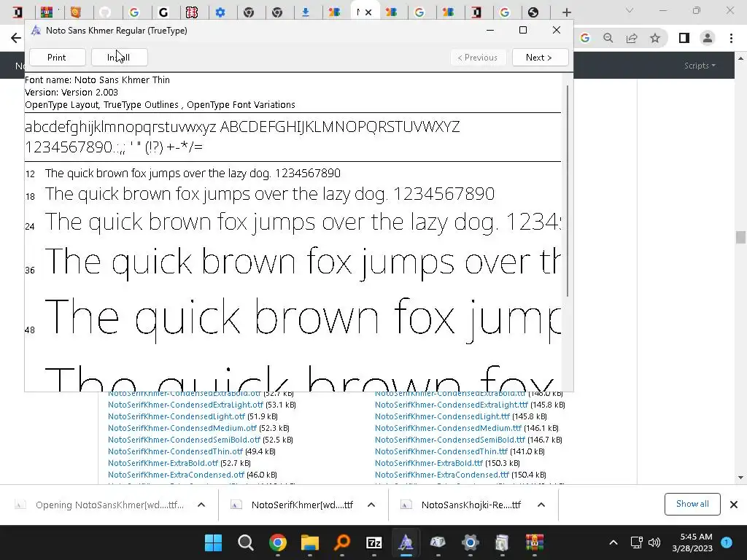Open NotoSerifKhmer-CondensedExtraLight.ttf link
747x560 pixels.
(451, 405)
